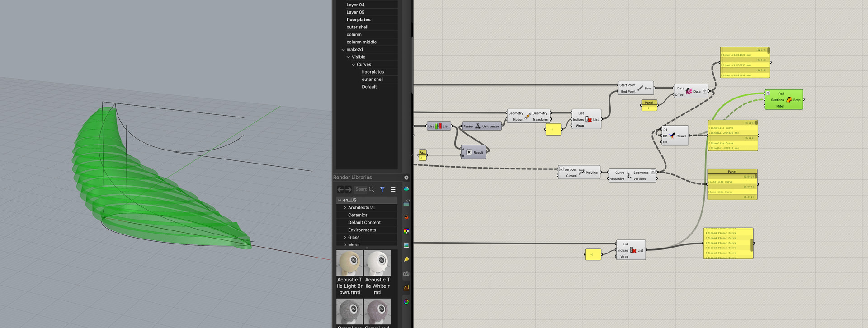This screenshot has height=328, width=868.
Task: Open the Camera sidebar icon
Action: pyautogui.click(x=406, y=273)
